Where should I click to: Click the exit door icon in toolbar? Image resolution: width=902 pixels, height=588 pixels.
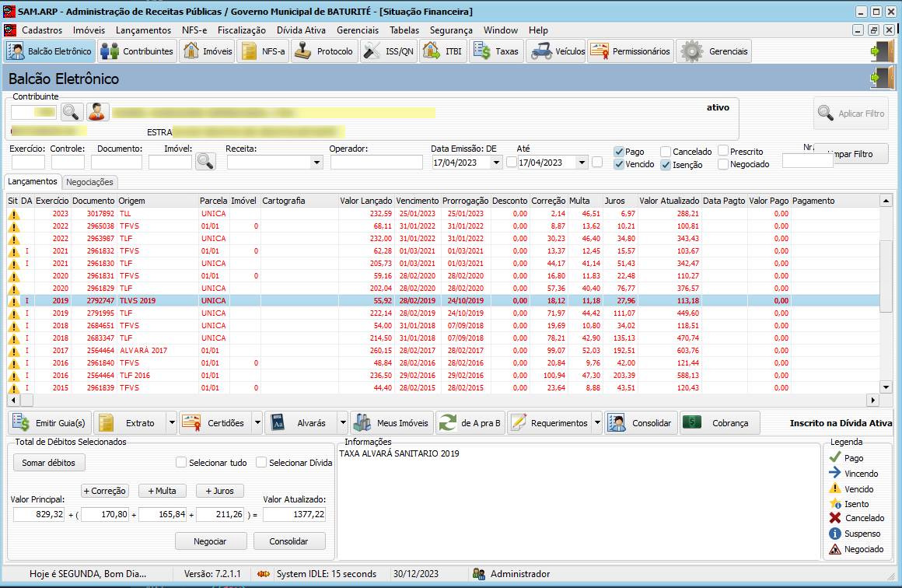click(x=883, y=51)
